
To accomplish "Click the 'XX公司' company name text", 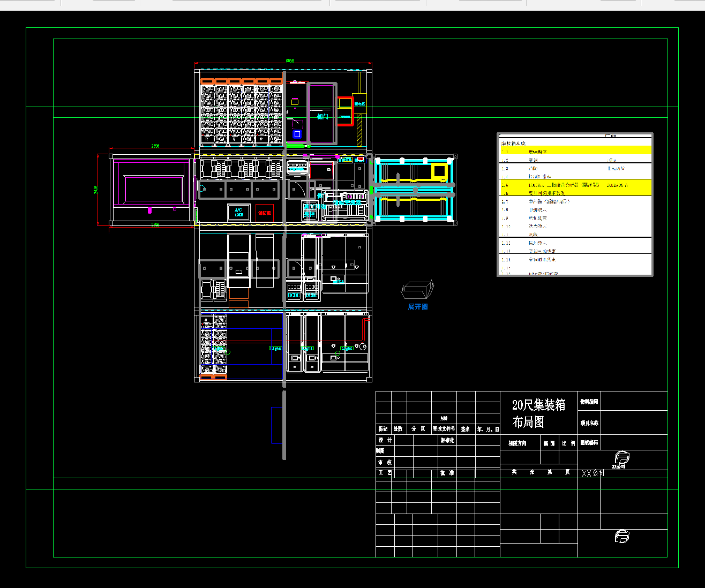I will tap(593, 473).
